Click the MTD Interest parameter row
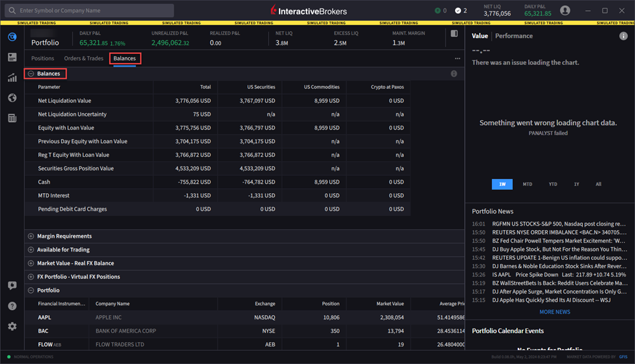The height and width of the screenshot is (364, 635). coord(217,196)
